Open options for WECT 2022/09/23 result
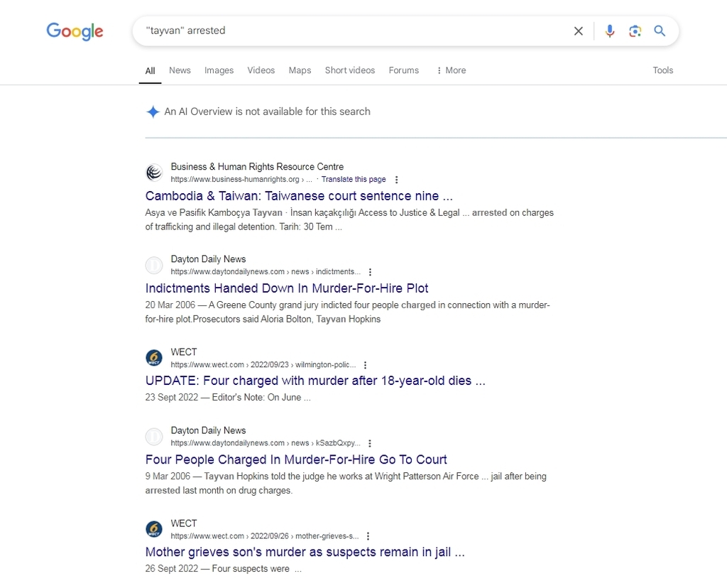Viewport: 727px width, 588px height. click(x=365, y=365)
